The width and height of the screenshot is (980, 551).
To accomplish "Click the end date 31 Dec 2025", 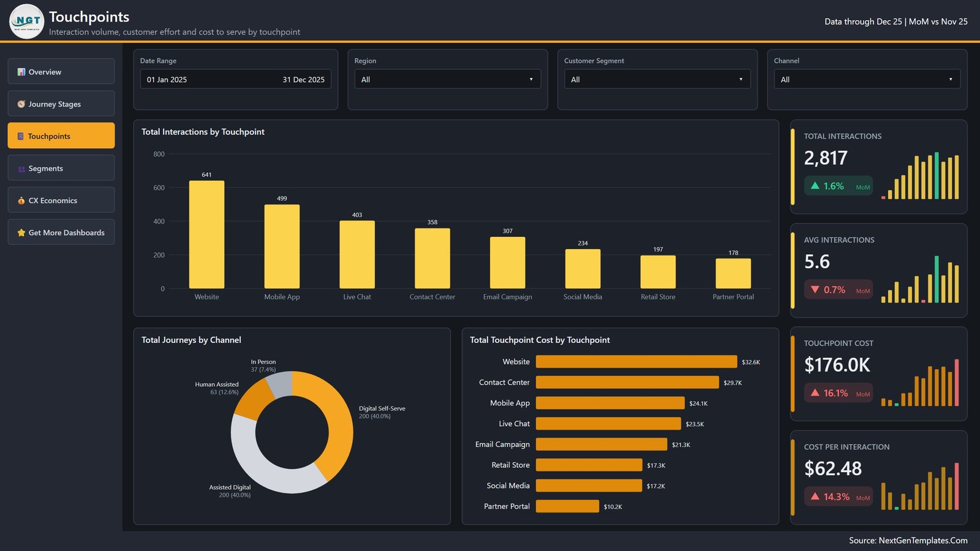I will [x=303, y=80].
